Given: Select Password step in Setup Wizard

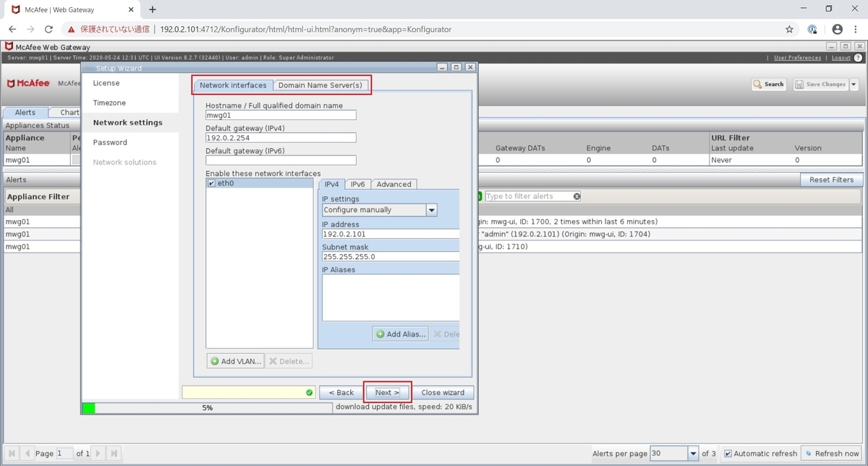Looking at the screenshot, I should pos(110,142).
